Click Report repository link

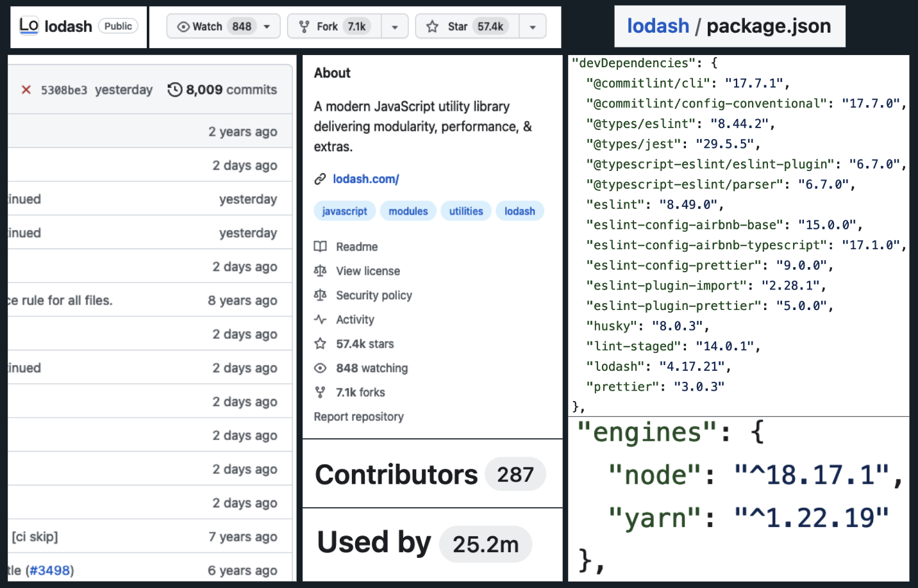[359, 417]
